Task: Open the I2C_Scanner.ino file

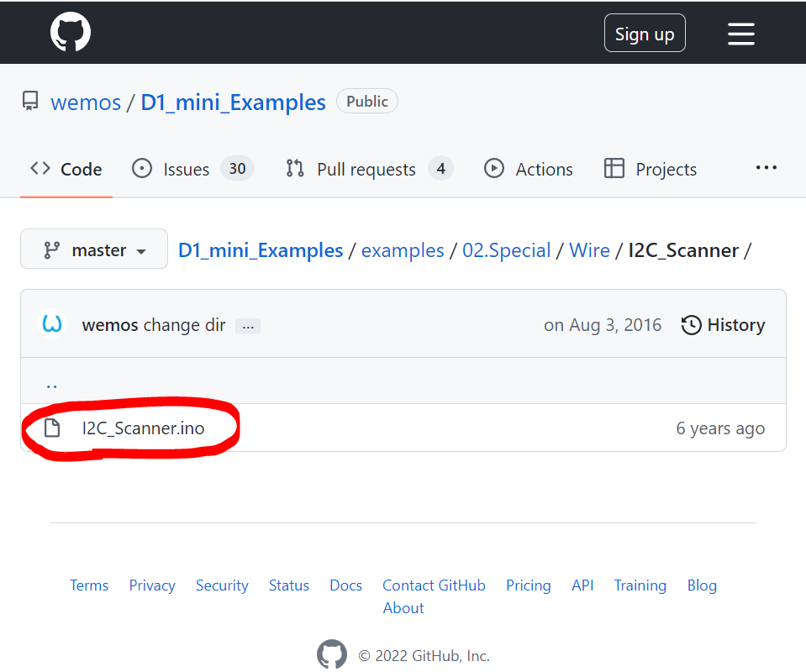Action: click(143, 428)
